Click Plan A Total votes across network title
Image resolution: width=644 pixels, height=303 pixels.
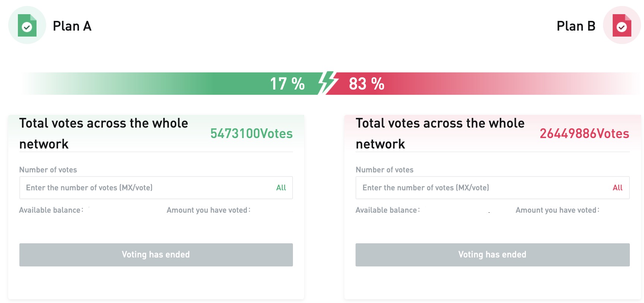coord(104,134)
